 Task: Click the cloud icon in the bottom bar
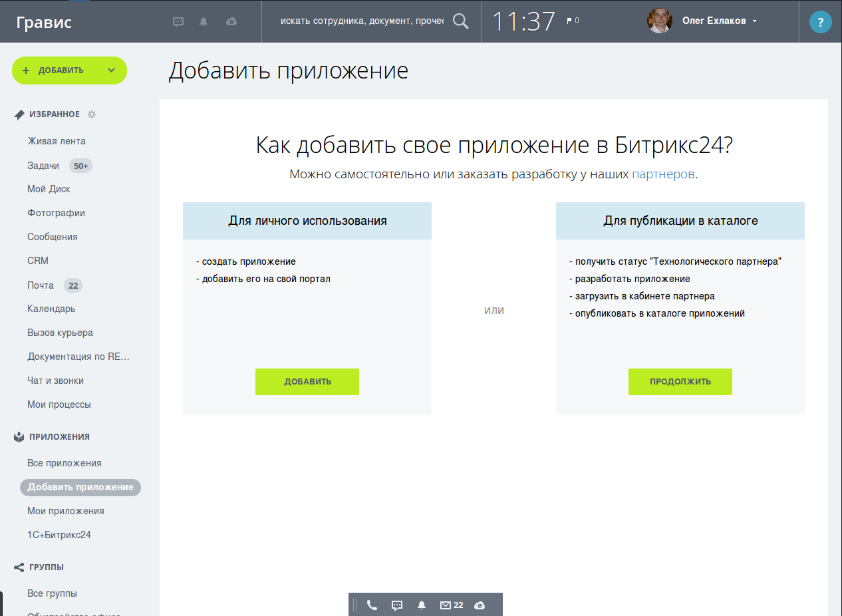[480, 605]
